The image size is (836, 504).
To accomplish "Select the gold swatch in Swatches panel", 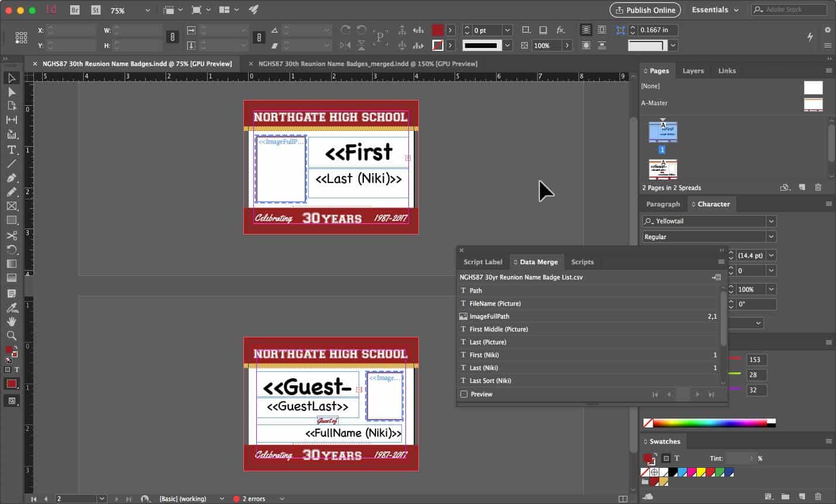I will pyautogui.click(x=663, y=482).
